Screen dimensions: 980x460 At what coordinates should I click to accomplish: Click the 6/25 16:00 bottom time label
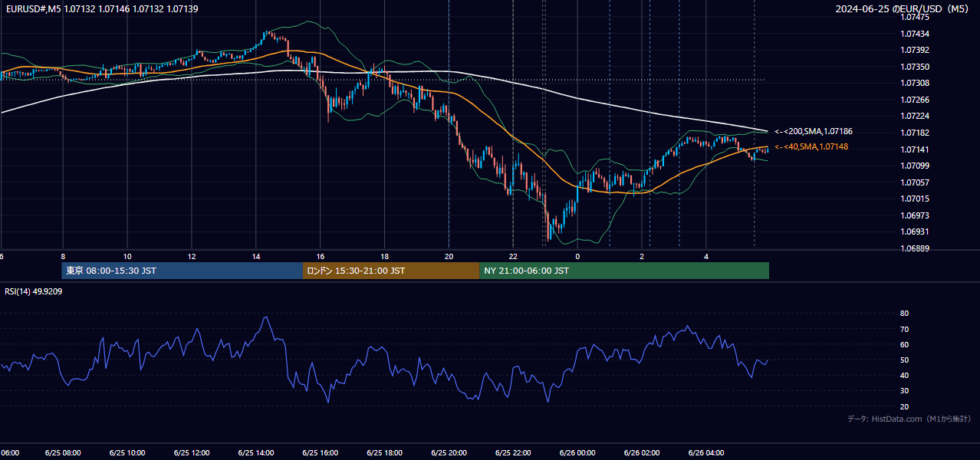[321, 452]
